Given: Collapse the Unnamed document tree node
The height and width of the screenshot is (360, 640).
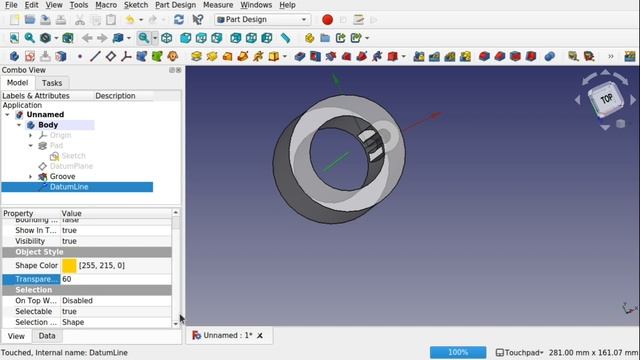Looking at the screenshot, I should [7, 115].
